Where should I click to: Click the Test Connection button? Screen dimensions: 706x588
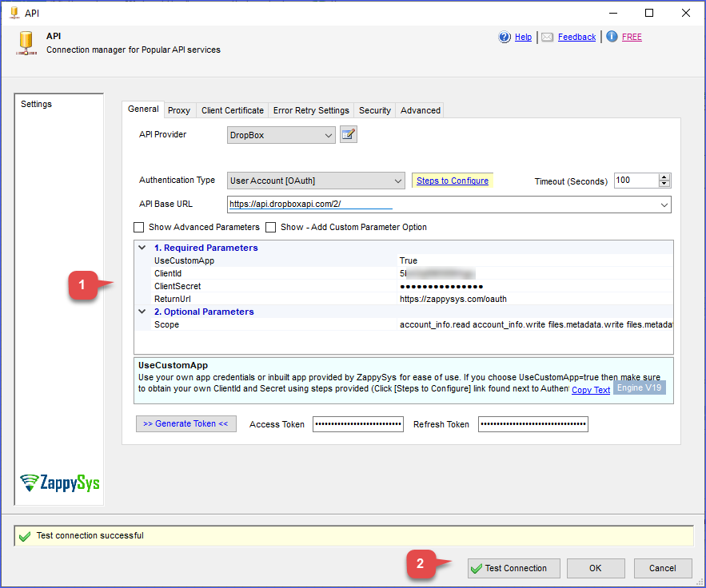(x=514, y=568)
